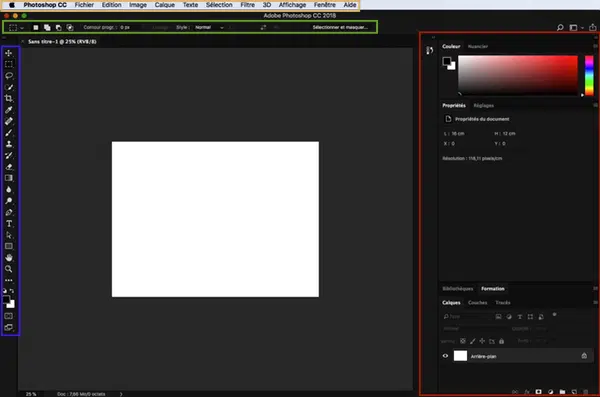Click the foreground color swatch in Couleur panel
The width and height of the screenshot is (600, 397).
(447, 61)
